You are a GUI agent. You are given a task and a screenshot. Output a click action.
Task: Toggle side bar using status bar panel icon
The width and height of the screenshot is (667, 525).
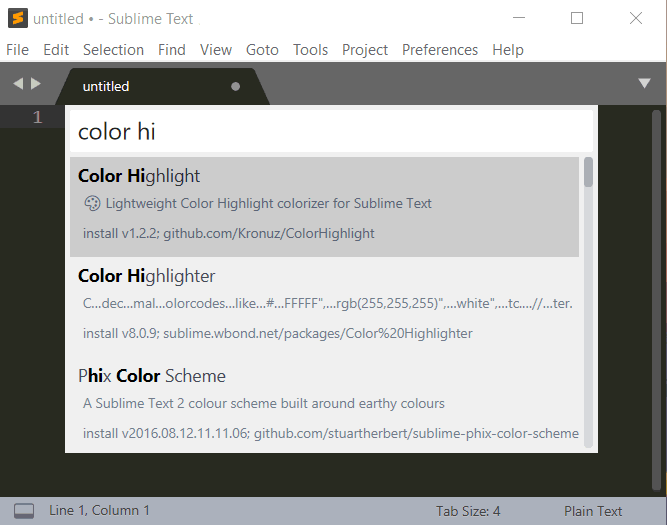click(24, 511)
